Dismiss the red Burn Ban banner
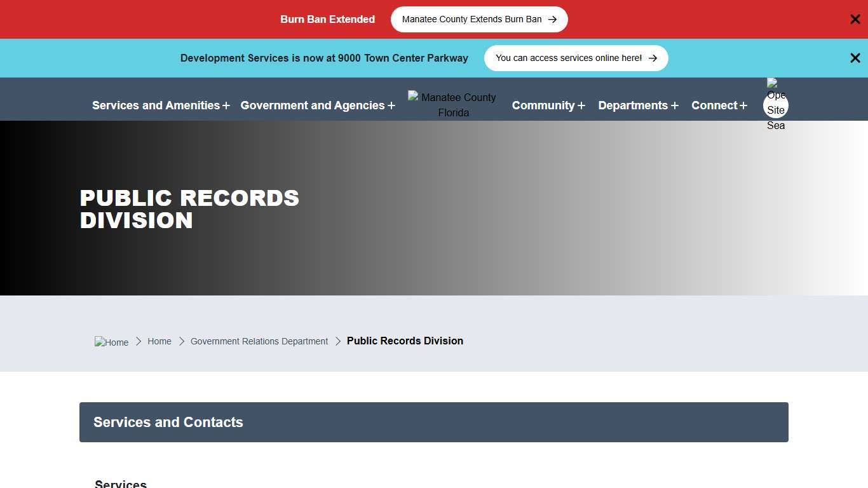The image size is (868, 488). point(855,19)
